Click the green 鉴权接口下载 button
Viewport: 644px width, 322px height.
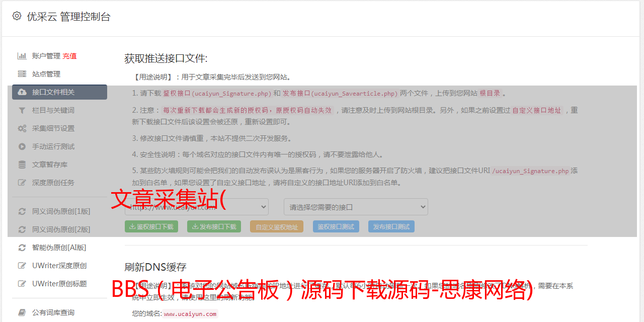151,226
